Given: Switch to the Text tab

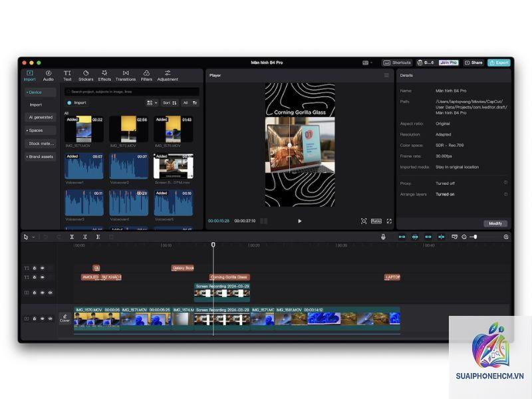Looking at the screenshot, I should (67, 75).
